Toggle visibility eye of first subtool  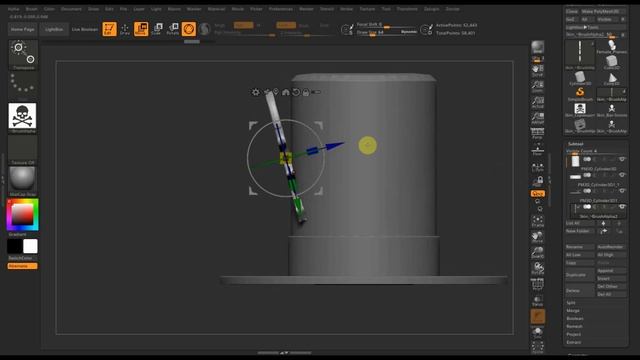(622, 159)
